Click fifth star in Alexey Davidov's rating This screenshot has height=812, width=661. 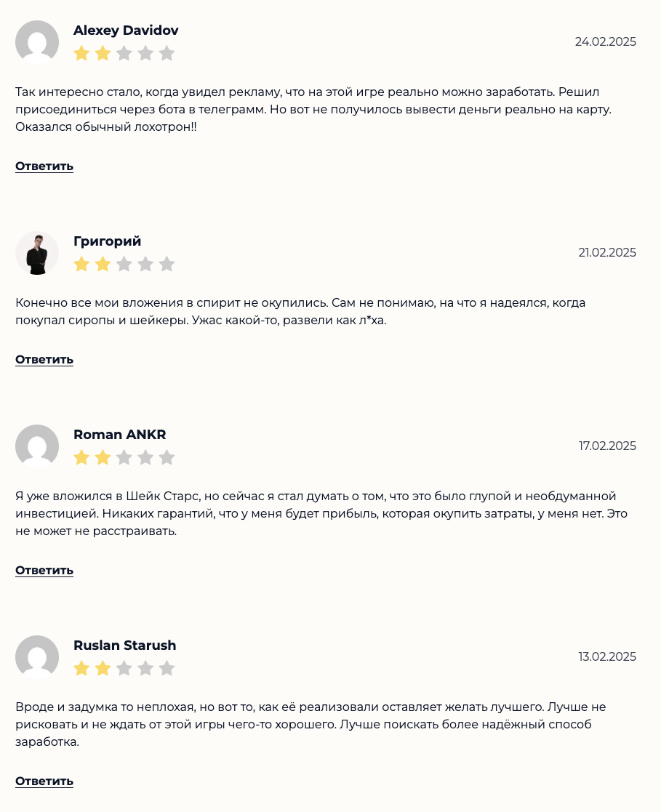click(x=167, y=53)
